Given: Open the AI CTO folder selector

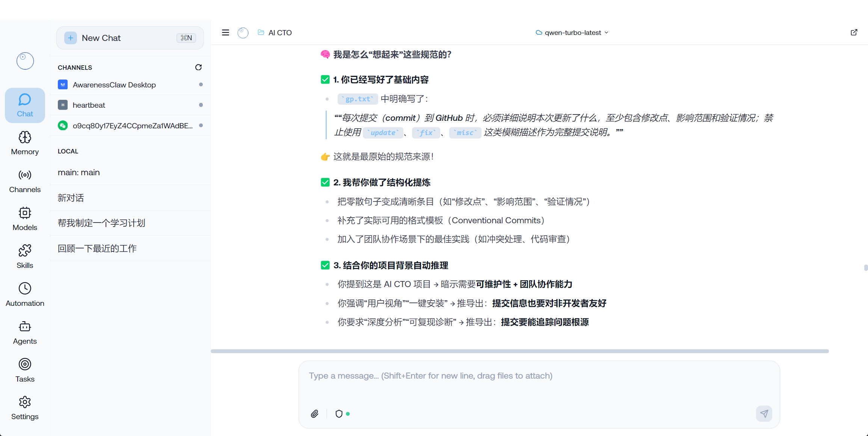Looking at the screenshot, I should pyautogui.click(x=275, y=33).
